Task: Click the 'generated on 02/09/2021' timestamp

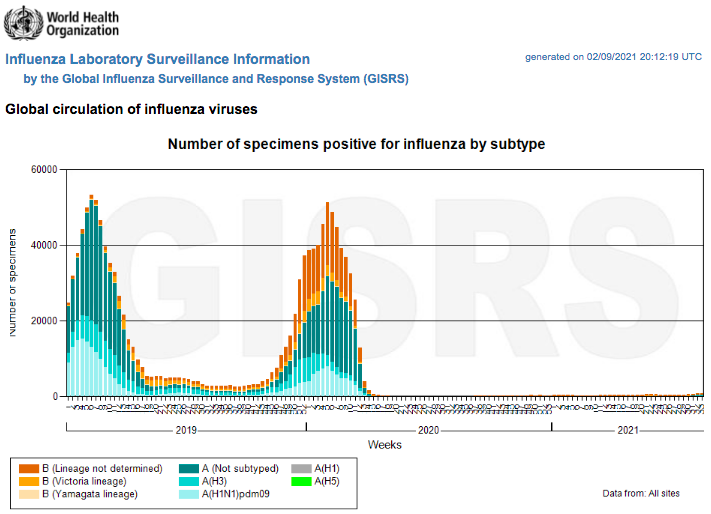Action: tap(613, 57)
